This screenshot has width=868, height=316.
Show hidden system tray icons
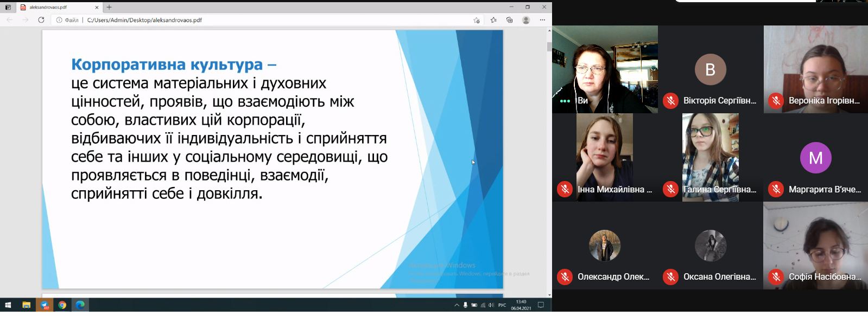click(457, 305)
